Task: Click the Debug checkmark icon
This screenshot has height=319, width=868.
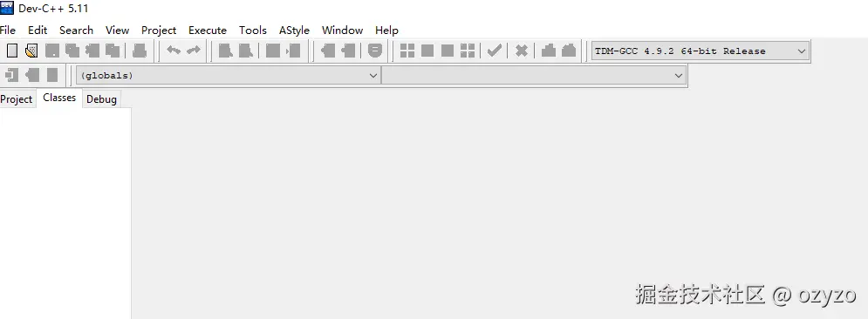Action: (495, 51)
